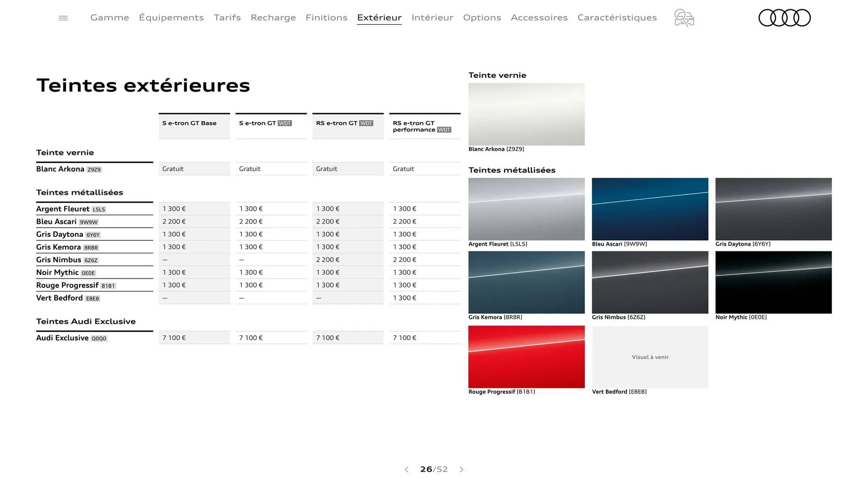Click the Vert Bedford 'Visuel à venir' placeholder

650,357
